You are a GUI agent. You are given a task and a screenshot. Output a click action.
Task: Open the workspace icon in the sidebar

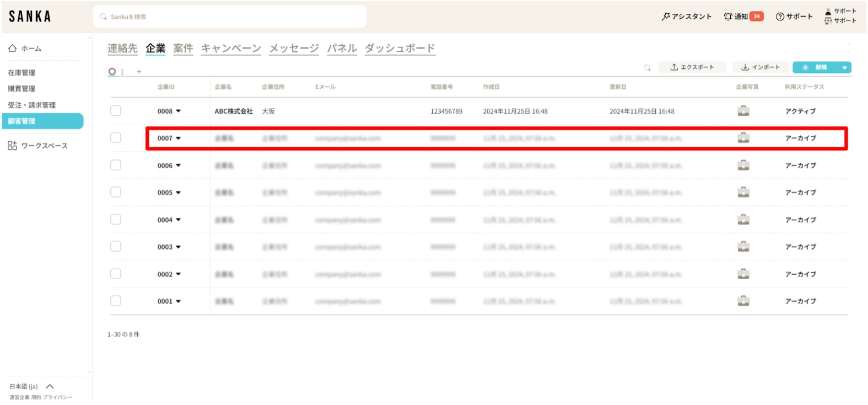tap(12, 146)
